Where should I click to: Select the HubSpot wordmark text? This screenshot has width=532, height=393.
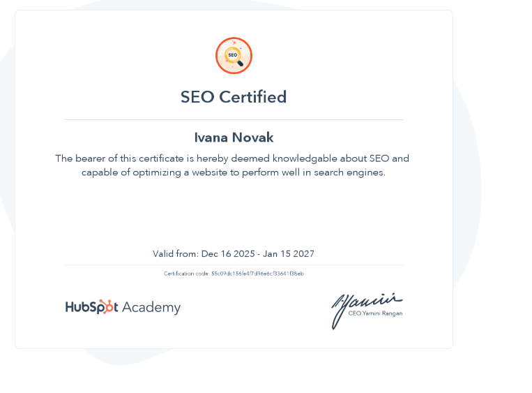click(x=91, y=306)
